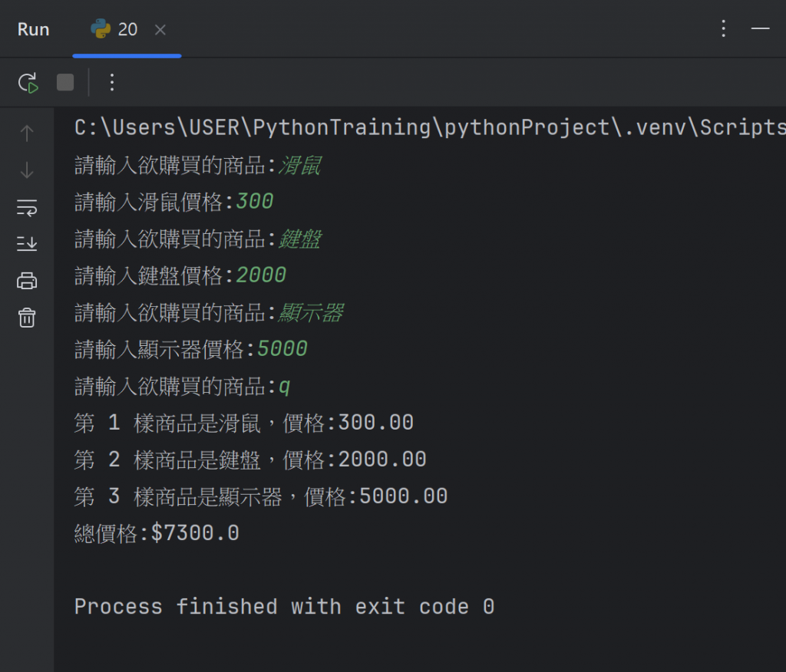This screenshot has height=672, width=786.
Task: Open the Run panel options kebab menu
Action: (x=723, y=28)
